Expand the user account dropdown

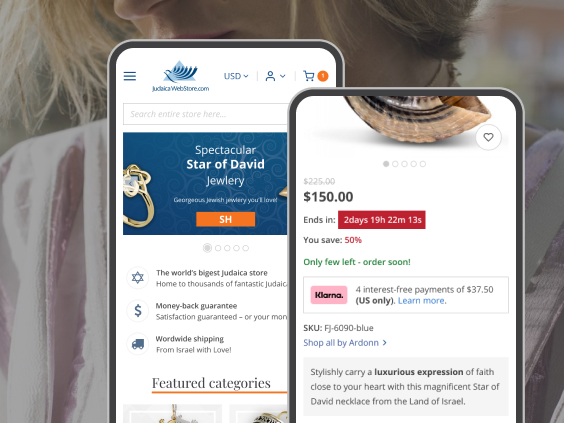[x=275, y=76]
